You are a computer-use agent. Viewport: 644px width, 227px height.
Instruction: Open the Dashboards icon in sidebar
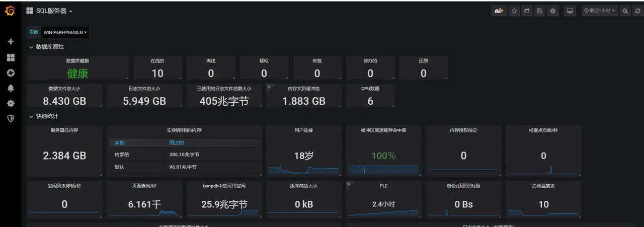pyautogui.click(x=11, y=57)
